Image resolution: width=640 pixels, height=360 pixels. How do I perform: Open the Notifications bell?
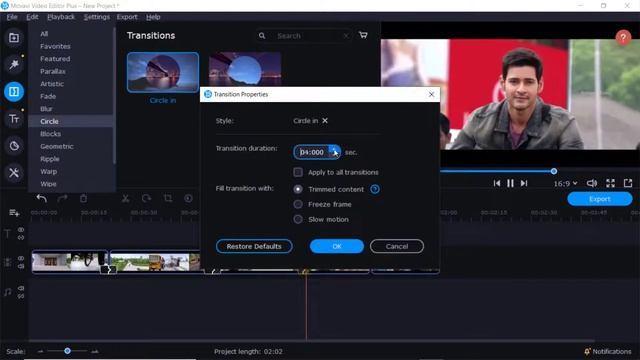click(x=587, y=351)
